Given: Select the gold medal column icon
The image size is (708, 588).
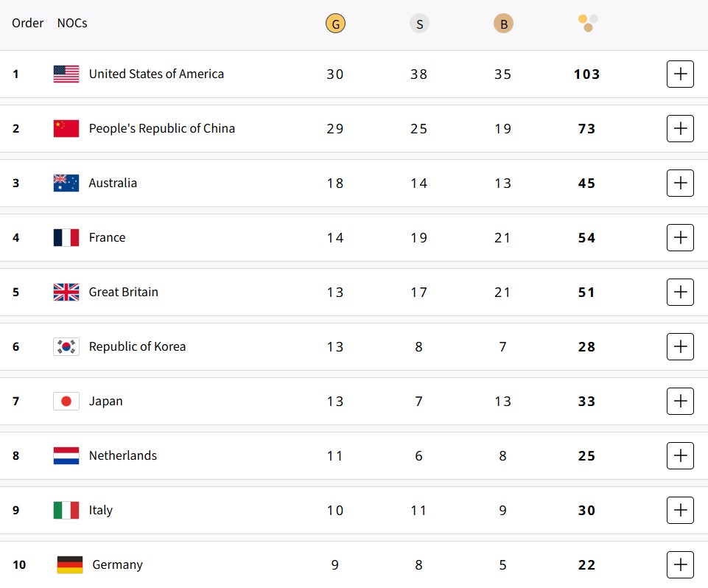Looking at the screenshot, I should click(335, 23).
